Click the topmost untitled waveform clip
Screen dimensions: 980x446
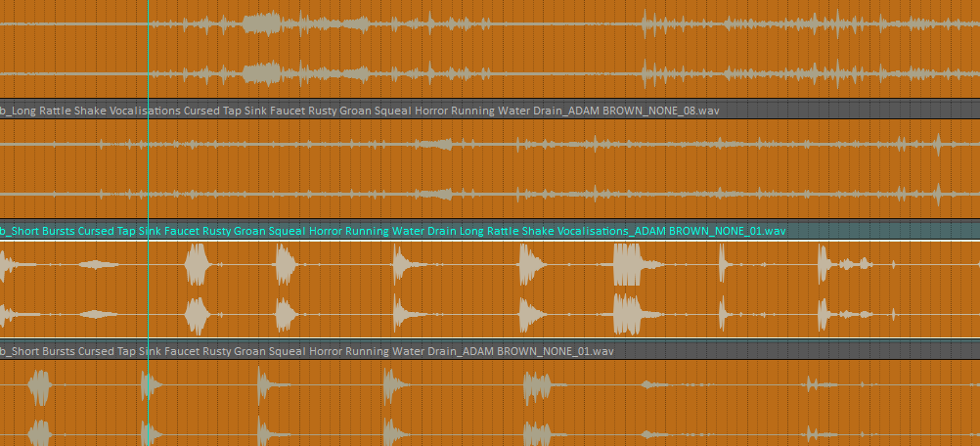click(490, 49)
